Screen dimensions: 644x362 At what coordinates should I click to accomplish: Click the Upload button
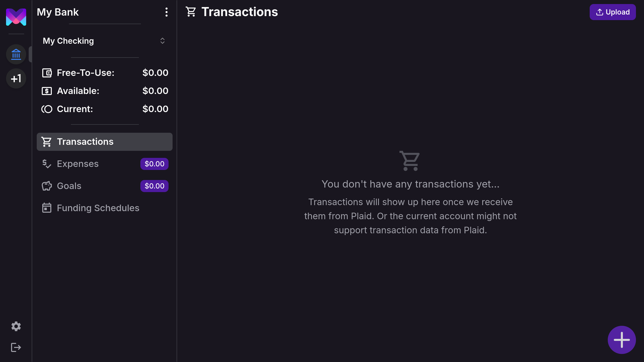[x=613, y=12]
